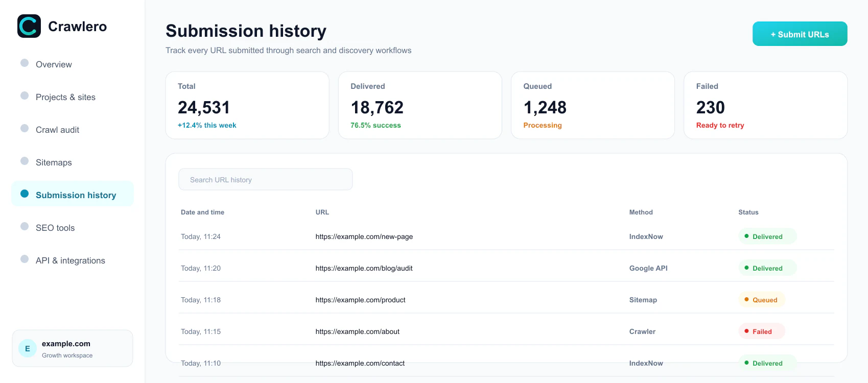Click the Today, 11:15 timestamp
The image size is (868, 383).
[201, 331]
